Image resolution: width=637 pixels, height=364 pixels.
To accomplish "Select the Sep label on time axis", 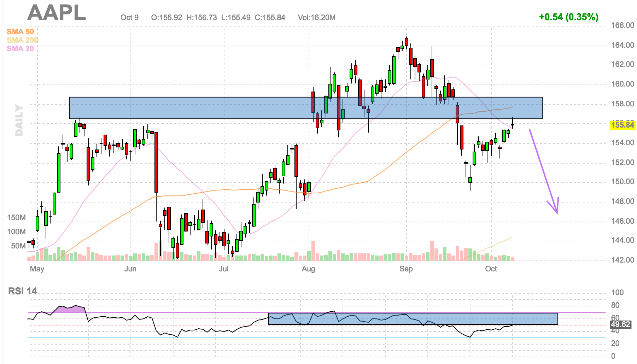I will (406, 269).
